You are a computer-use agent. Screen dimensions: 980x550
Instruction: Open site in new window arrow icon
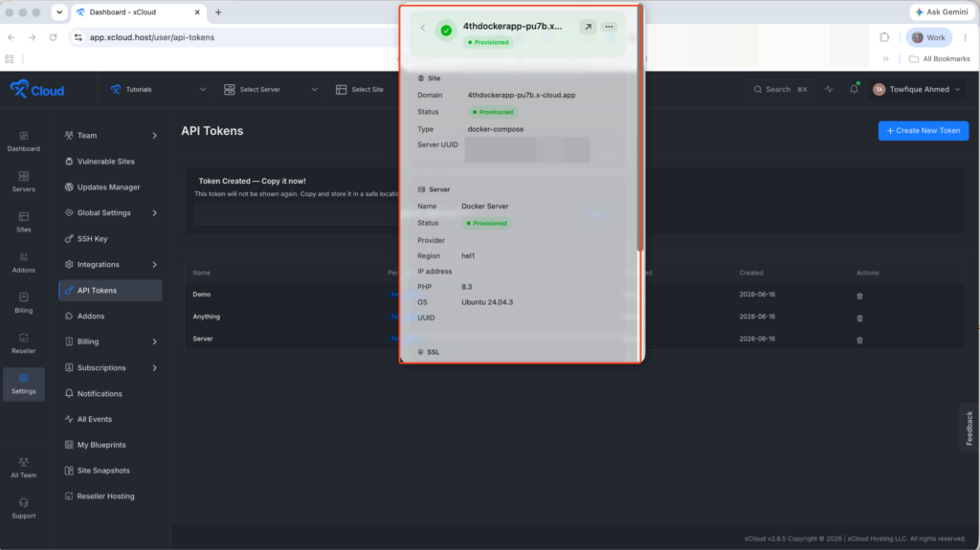(x=588, y=27)
